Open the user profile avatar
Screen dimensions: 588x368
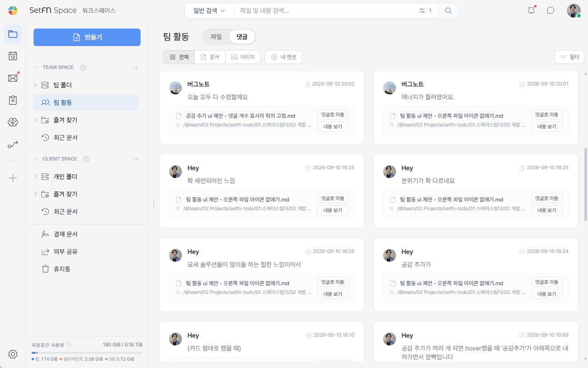click(x=574, y=11)
